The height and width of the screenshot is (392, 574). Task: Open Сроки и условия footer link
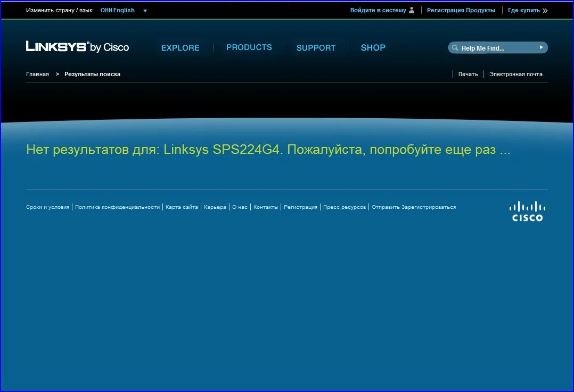coord(47,207)
